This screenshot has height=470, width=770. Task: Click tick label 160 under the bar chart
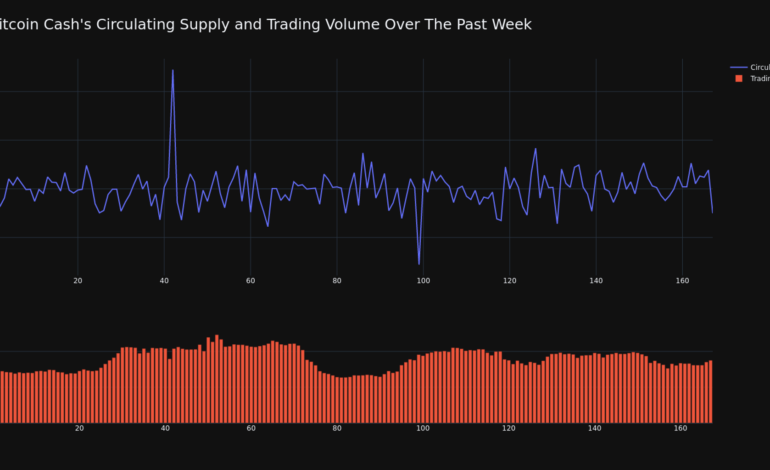(680, 428)
